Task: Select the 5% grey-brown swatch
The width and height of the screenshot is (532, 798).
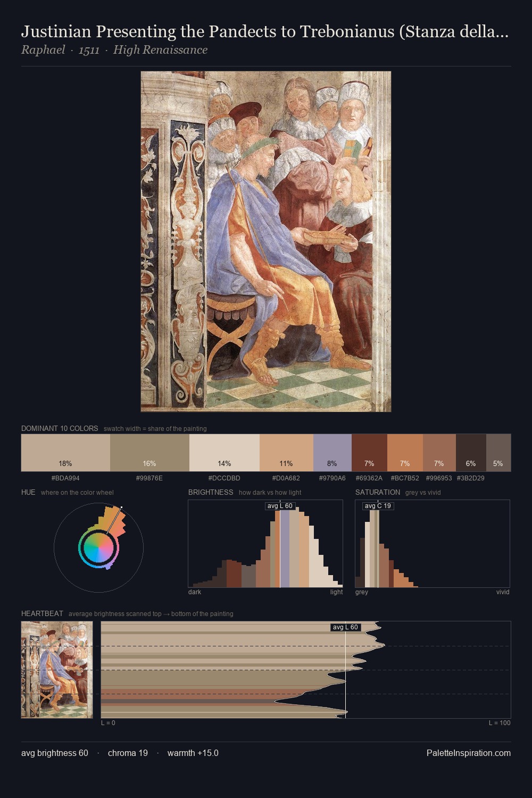Action: 498,453
